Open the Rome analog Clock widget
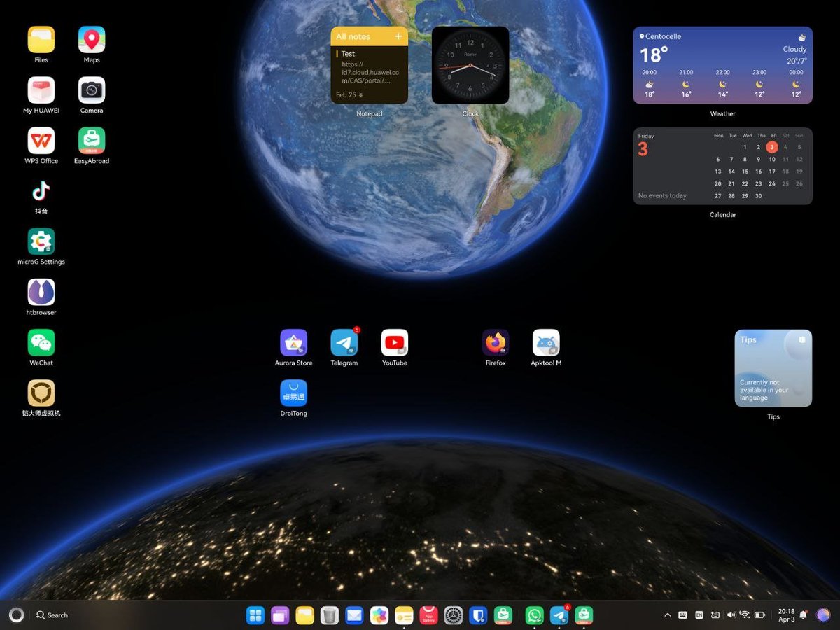This screenshot has height=630, width=840. 470,65
